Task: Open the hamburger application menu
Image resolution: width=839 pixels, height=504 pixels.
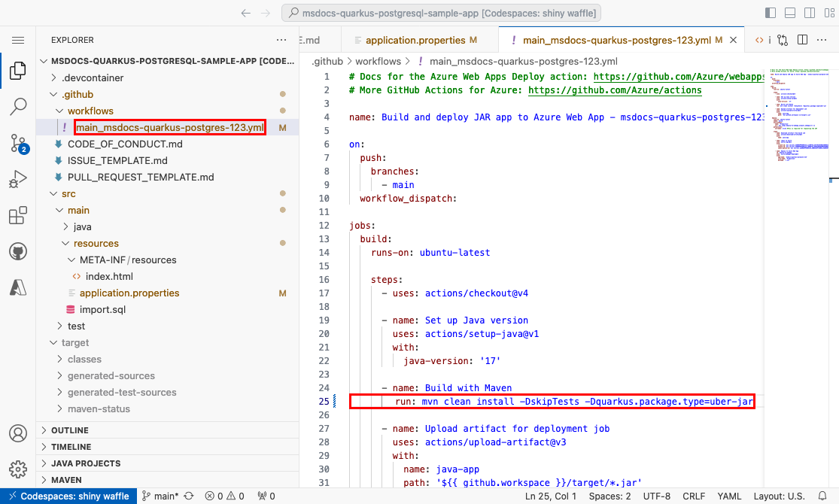Action: click(x=18, y=40)
